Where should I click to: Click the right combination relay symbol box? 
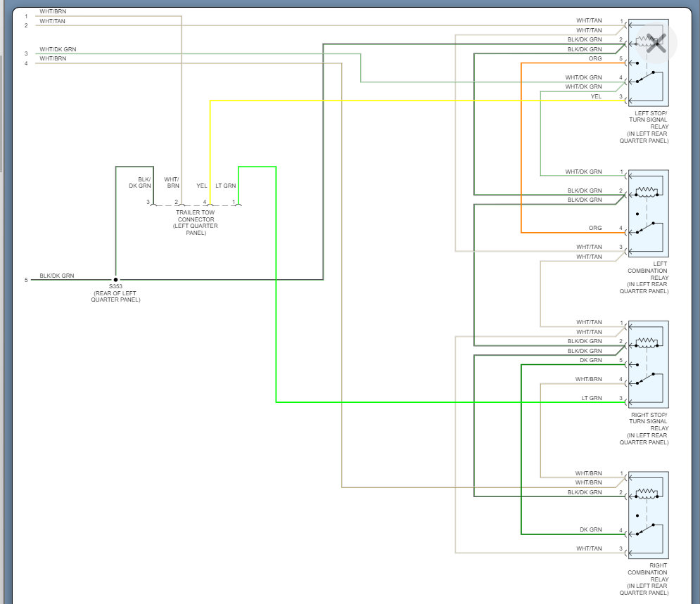coord(648,515)
